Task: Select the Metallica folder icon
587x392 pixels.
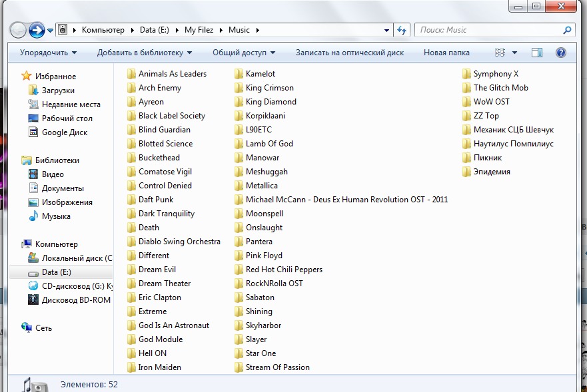Action: pyautogui.click(x=239, y=186)
